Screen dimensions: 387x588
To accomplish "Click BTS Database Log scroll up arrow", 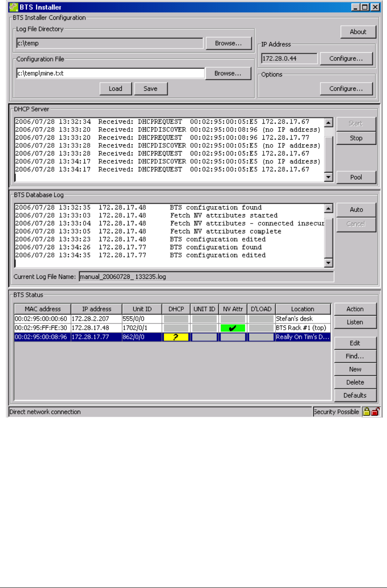I will (x=328, y=209).
